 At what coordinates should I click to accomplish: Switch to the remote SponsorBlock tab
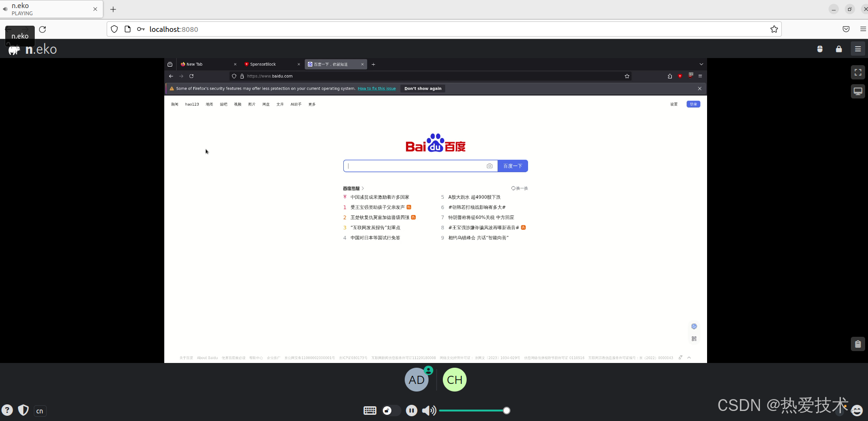(x=271, y=64)
